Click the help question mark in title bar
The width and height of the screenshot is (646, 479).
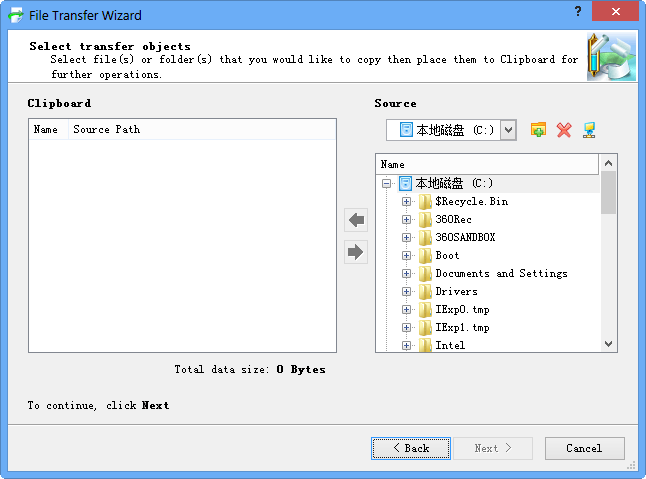[578, 12]
